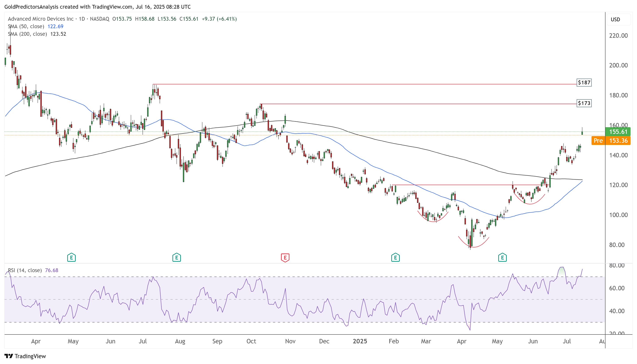This screenshot has height=364, width=637.
Task: Click the red October earnings E marker
Action: pyautogui.click(x=285, y=257)
